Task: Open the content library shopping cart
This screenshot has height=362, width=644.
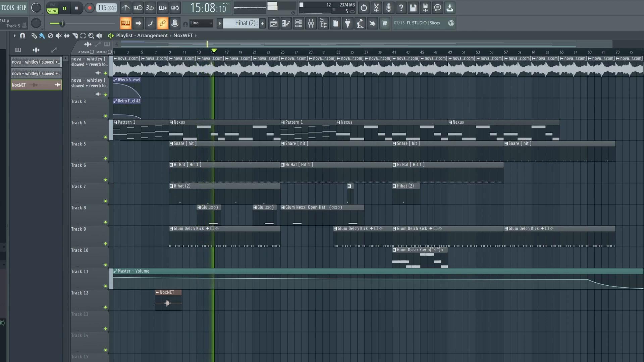Action: 385,23
